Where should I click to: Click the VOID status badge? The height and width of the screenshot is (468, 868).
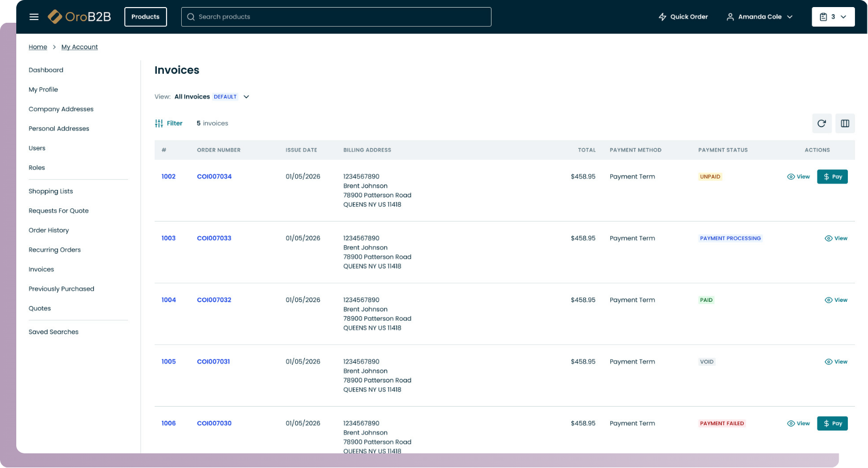[707, 362]
